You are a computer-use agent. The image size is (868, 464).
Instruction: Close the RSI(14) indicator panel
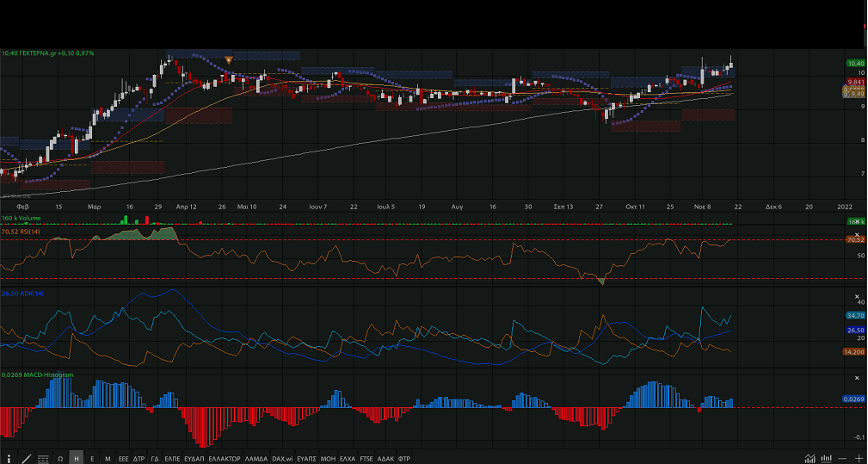pos(857,235)
